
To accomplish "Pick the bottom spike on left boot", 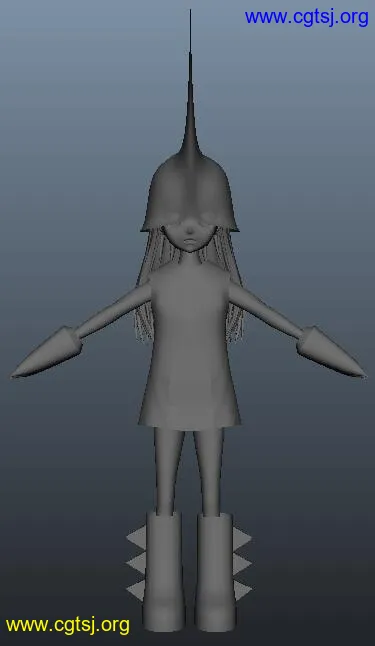I will point(136,590).
